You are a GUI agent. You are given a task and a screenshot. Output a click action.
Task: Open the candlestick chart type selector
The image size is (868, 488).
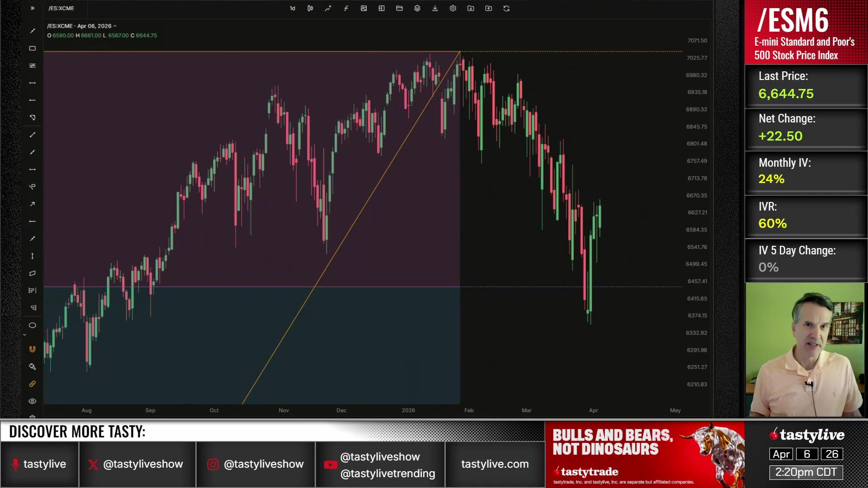coord(310,8)
